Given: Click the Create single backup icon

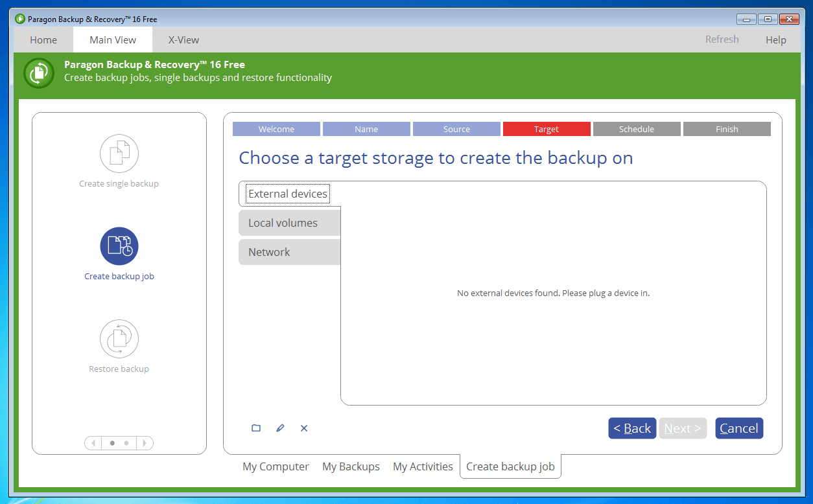Looking at the screenshot, I should [x=119, y=154].
